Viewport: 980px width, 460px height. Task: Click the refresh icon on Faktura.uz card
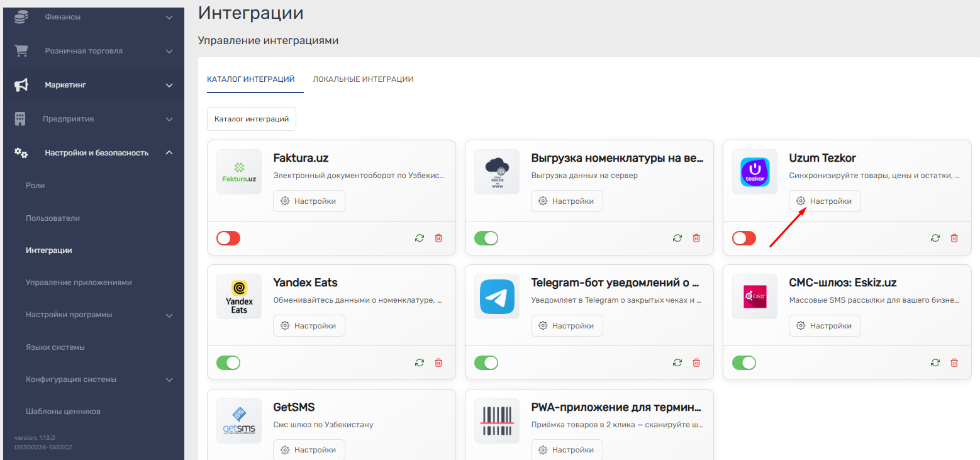click(x=420, y=238)
